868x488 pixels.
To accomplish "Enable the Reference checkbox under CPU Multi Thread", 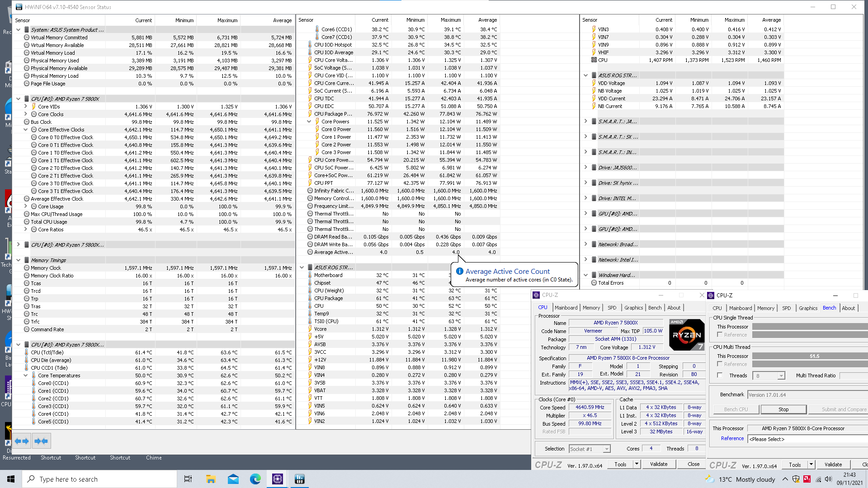I will click(720, 364).
